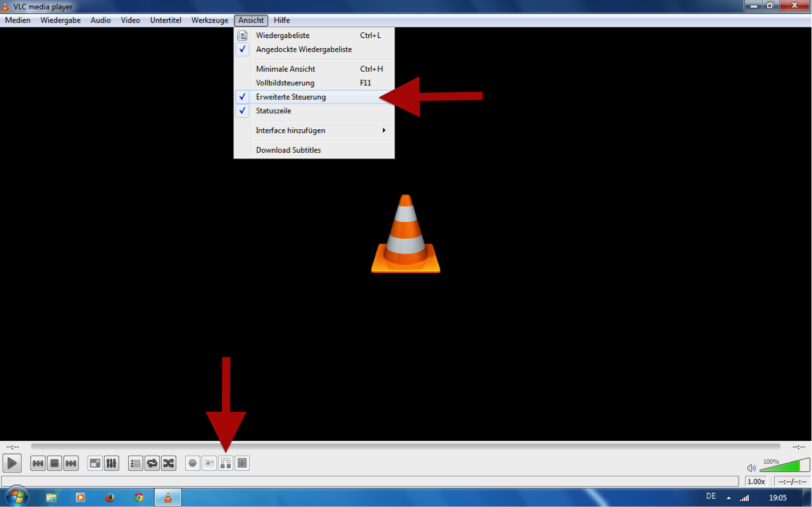Expand Interface hinzufügen submenu
This screenshot has height=507, width=812.
pyautogui.click(x=314, y=130)
